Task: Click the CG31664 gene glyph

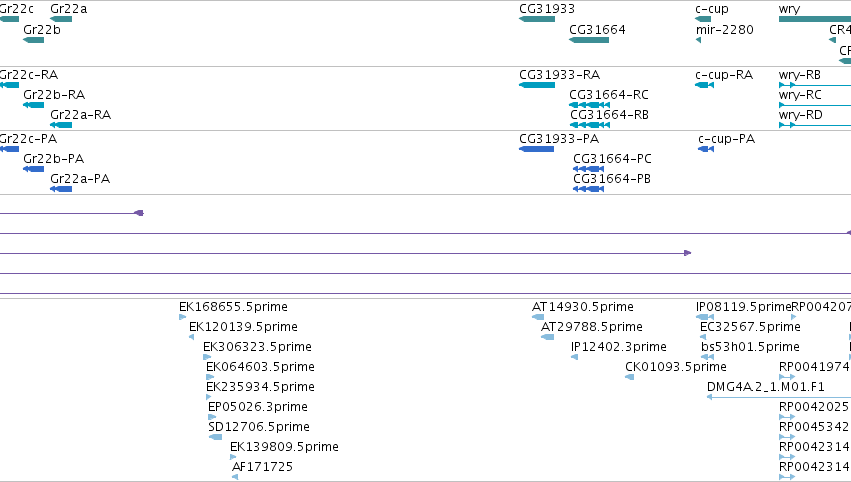Action: click(589, 40)
